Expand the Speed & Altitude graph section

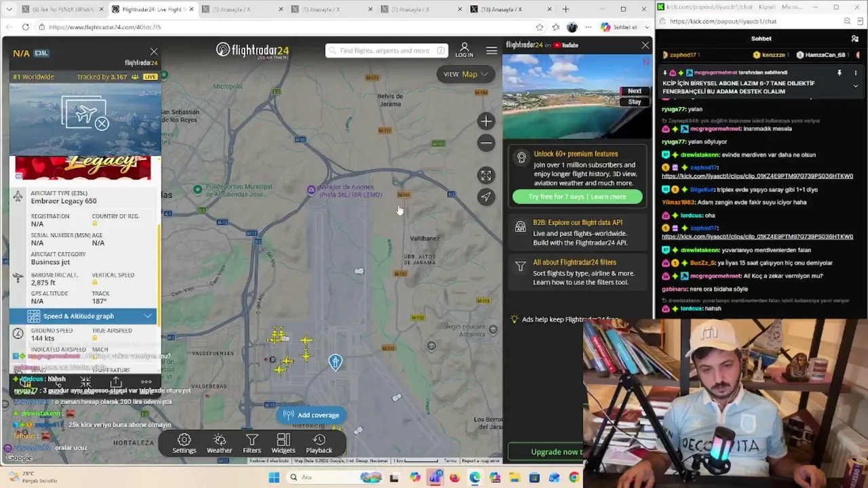(x=83, y=316)
